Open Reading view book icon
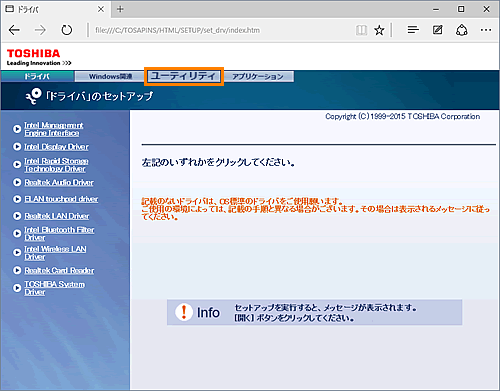Image resolution: width=500 pixels, height=391 pixels. coord(361,30)
